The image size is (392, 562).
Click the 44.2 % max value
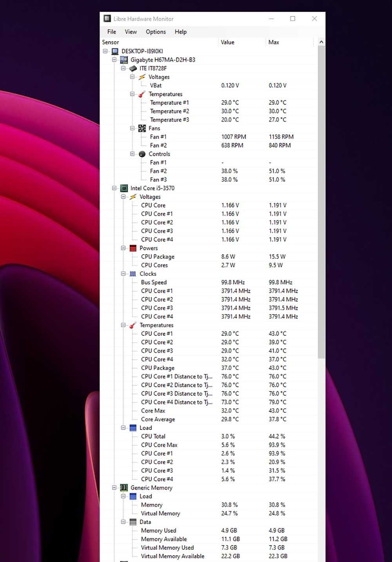click(x=277, y=437)
